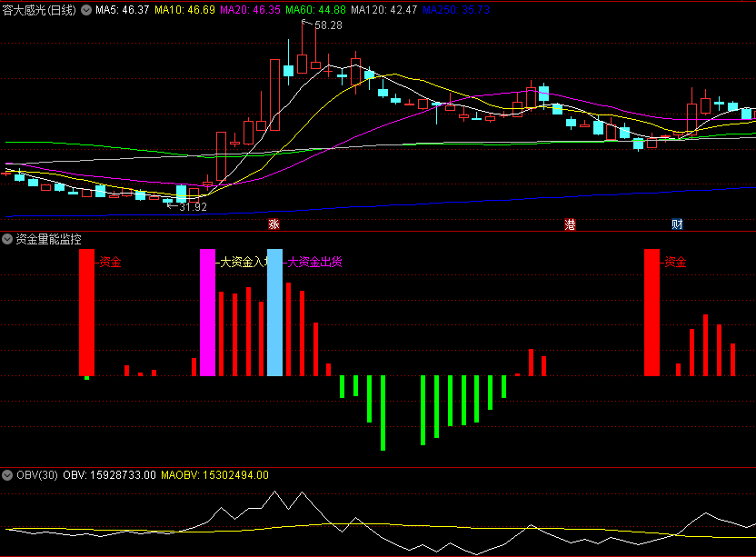Select the 资金量能监控 panel title
Screen dimensions: 756x557
coord(48,239)
